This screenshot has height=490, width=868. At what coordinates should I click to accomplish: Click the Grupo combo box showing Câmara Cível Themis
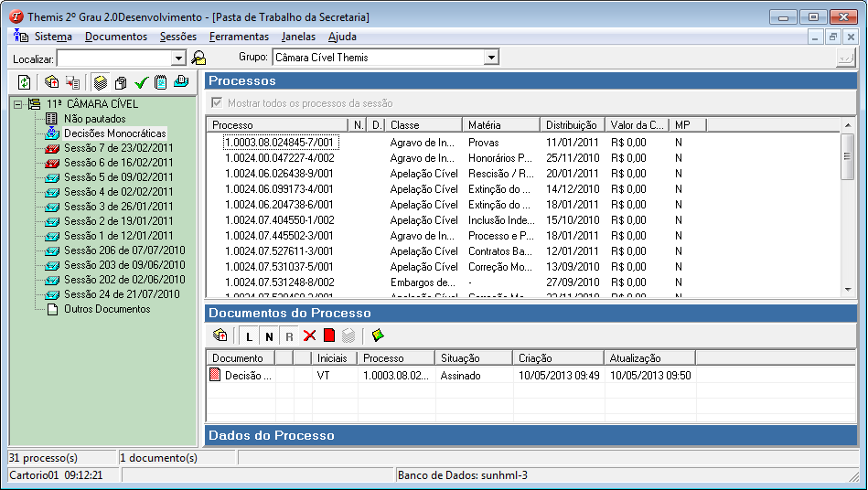(386, 57)
